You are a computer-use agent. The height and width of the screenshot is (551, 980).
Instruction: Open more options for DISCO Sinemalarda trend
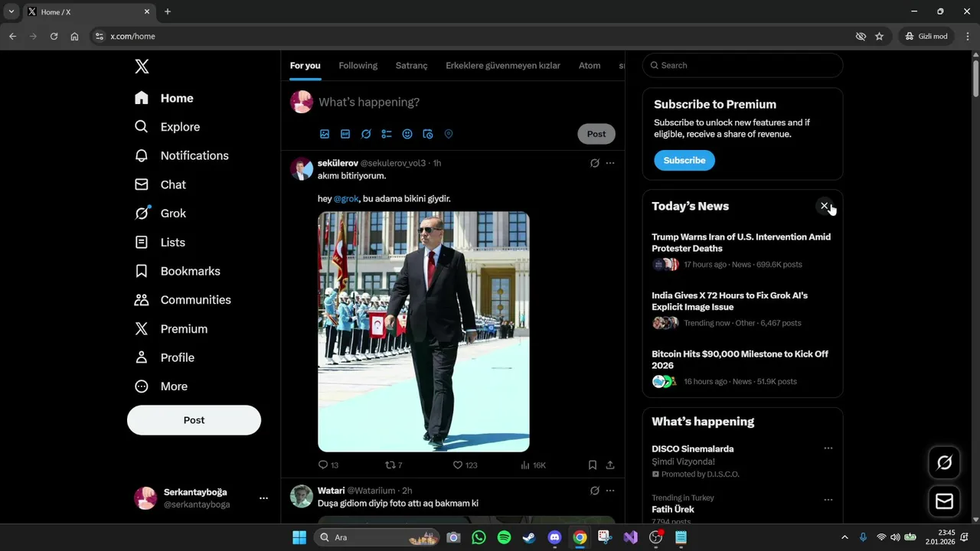pyautogui.click(x=828, y=448)
